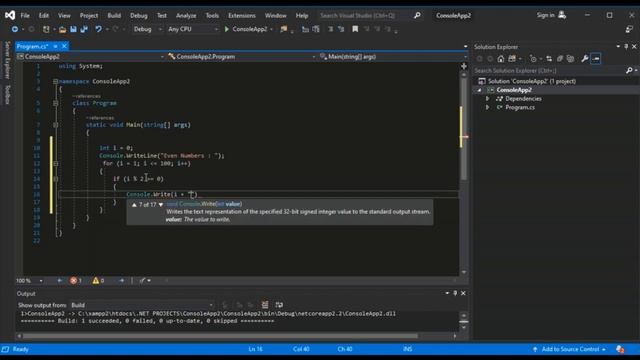Show next overload in signature tooltip
640x360 pixels.
161,204
